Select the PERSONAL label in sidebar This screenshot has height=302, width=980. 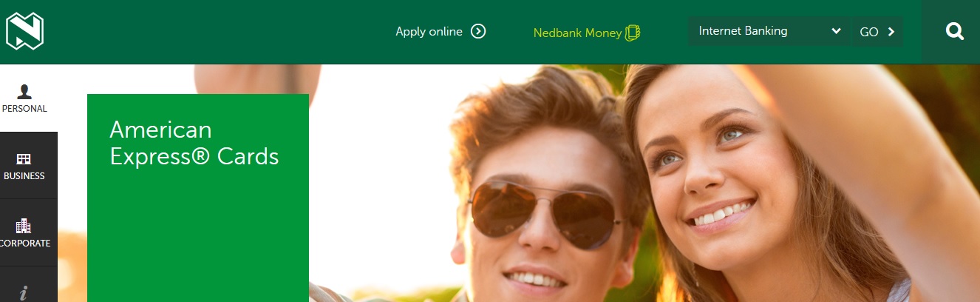(24, 109)
